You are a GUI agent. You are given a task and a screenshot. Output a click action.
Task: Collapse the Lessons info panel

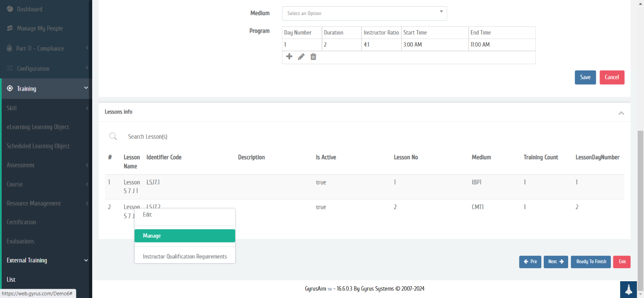621,113
